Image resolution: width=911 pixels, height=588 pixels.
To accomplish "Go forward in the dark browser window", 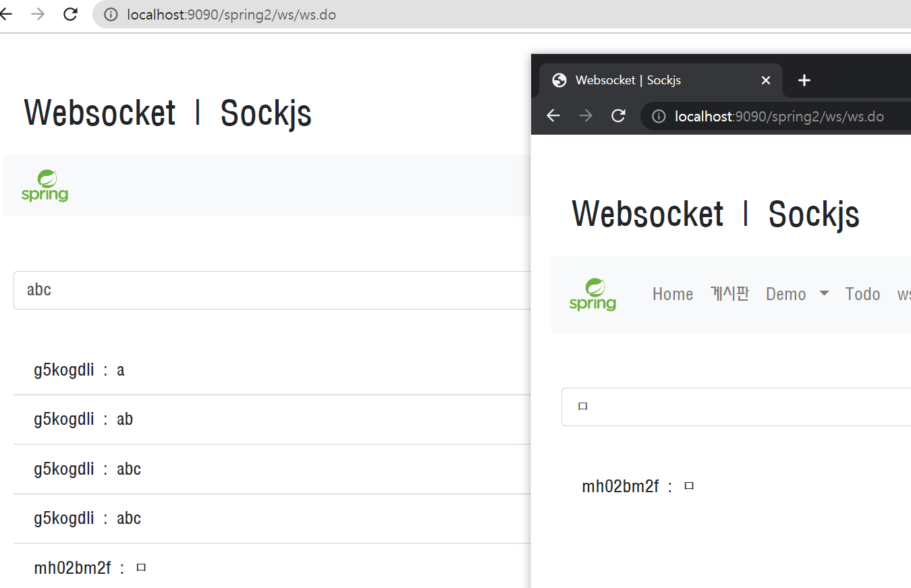I will (x=586, y=116).
